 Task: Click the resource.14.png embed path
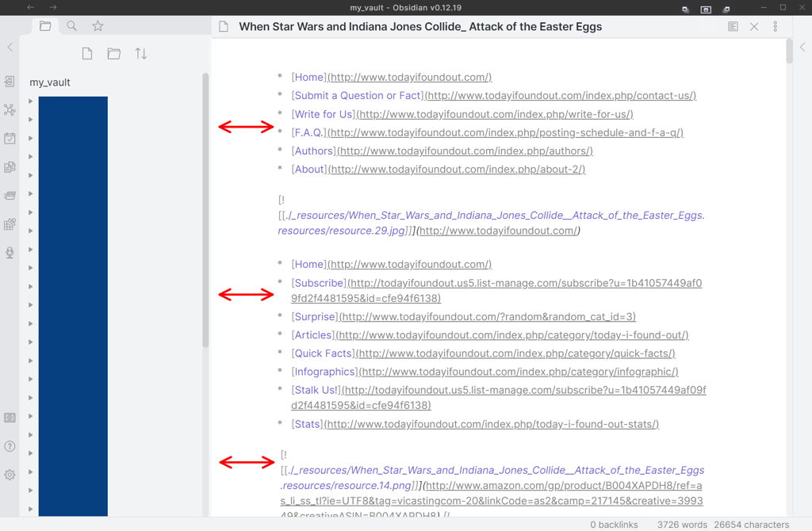tap(492, 478)
